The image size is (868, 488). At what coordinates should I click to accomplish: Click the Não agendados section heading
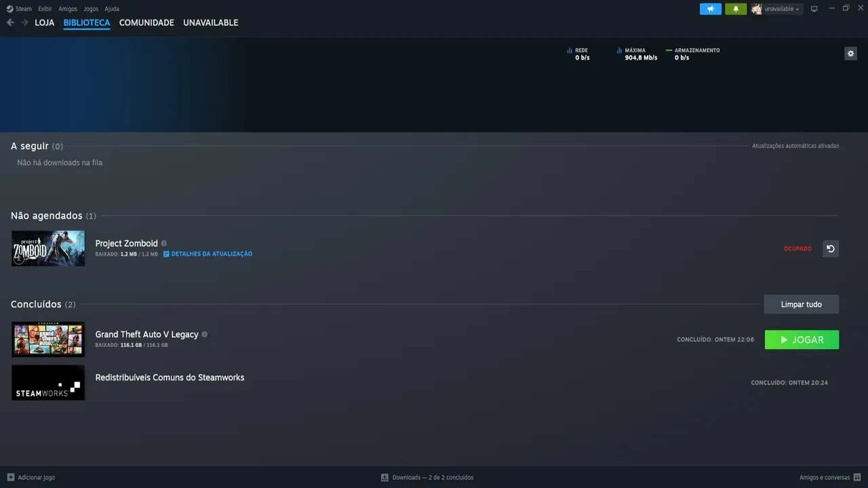[54, 216]
